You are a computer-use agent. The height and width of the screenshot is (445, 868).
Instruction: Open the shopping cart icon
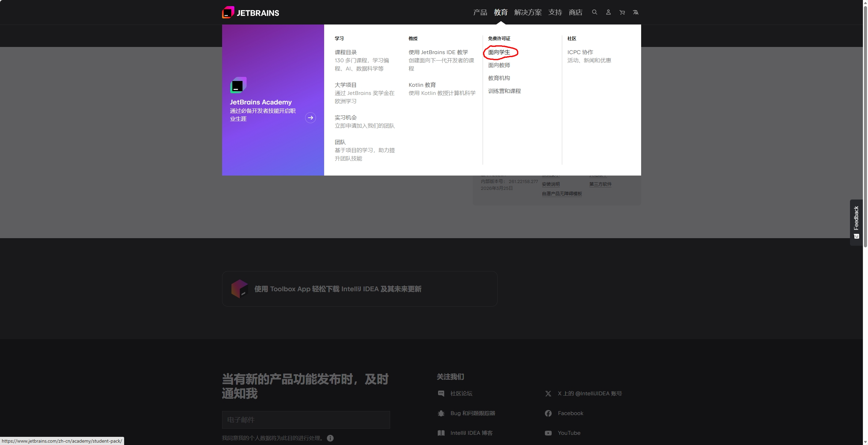pyautogui.click(x=622, y=12)
